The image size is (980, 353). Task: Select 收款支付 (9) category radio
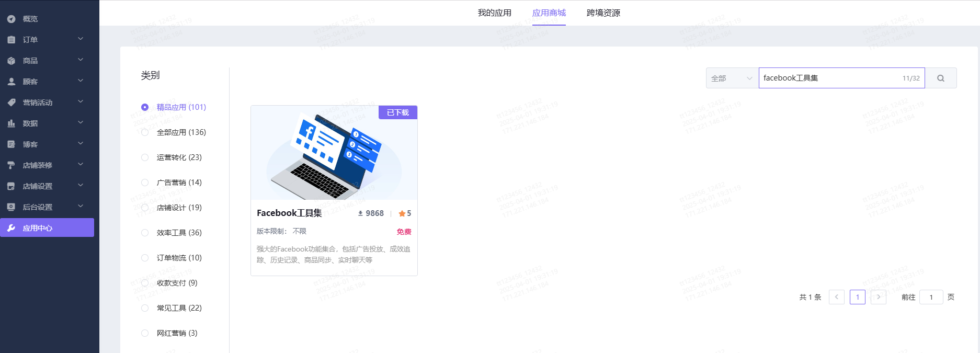(x=145, y=283)
